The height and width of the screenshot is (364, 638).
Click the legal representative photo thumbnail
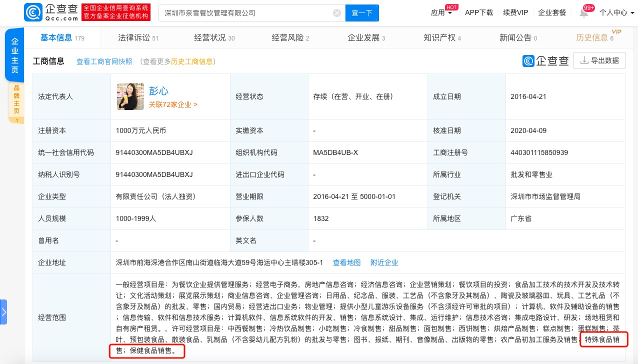click(130, 96)
